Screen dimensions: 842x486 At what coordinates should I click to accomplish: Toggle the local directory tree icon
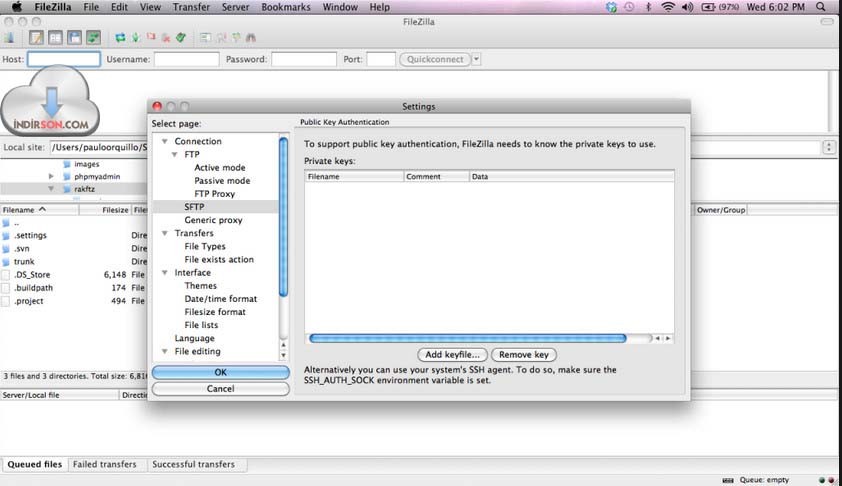[x=55, y=38]
